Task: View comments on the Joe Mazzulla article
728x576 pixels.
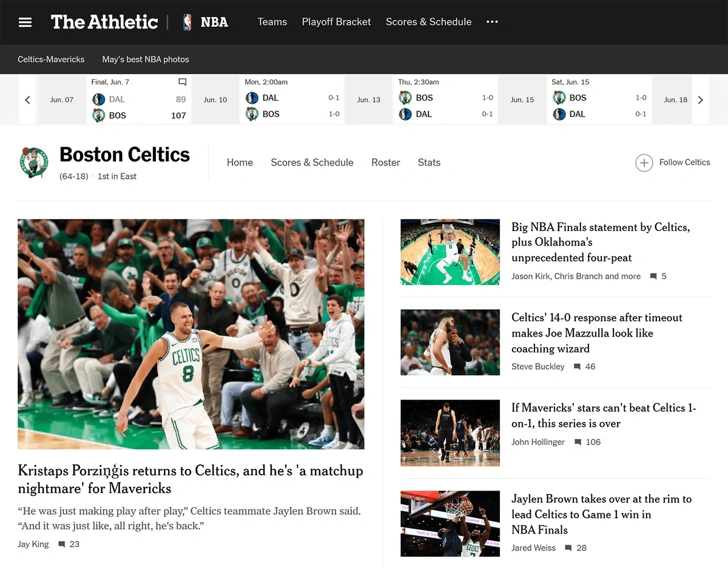Action: [x=585, y=366]
